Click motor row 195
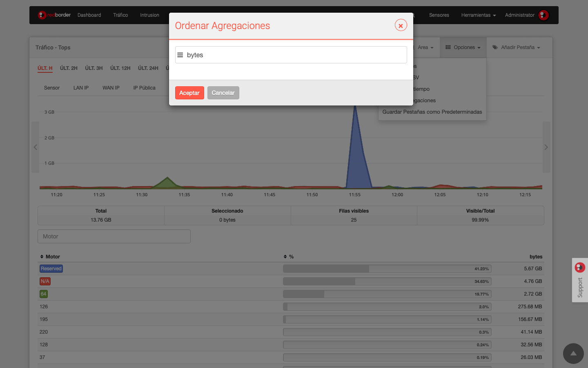588x368 pixels. tap(291, 319)
